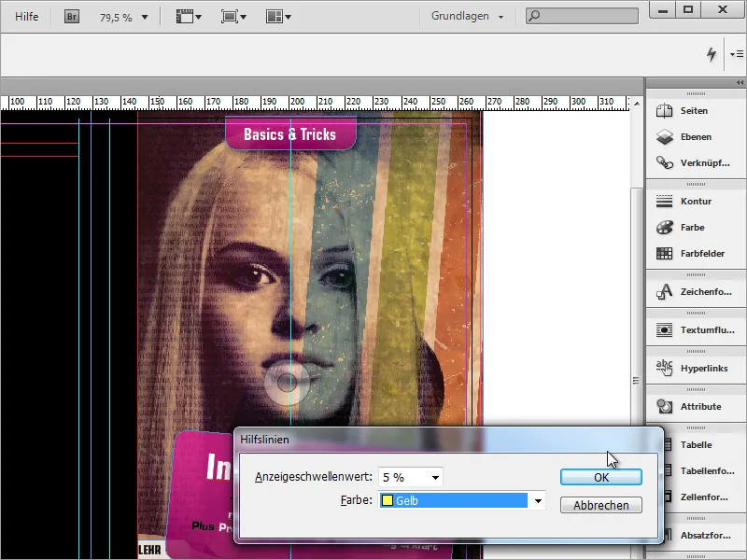The image size is (747, 560).
Task: Click Abbrechen to cancel dialog
Action: pyautogui.click(x=600, y=505)
